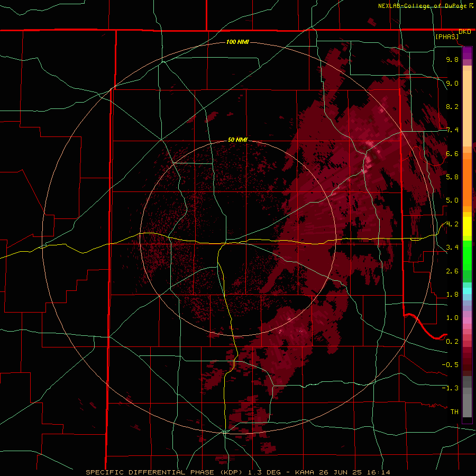This screenshot has height=476, width=476.
Task: Click the 8.2 legend value
Action: click(452, 106)
